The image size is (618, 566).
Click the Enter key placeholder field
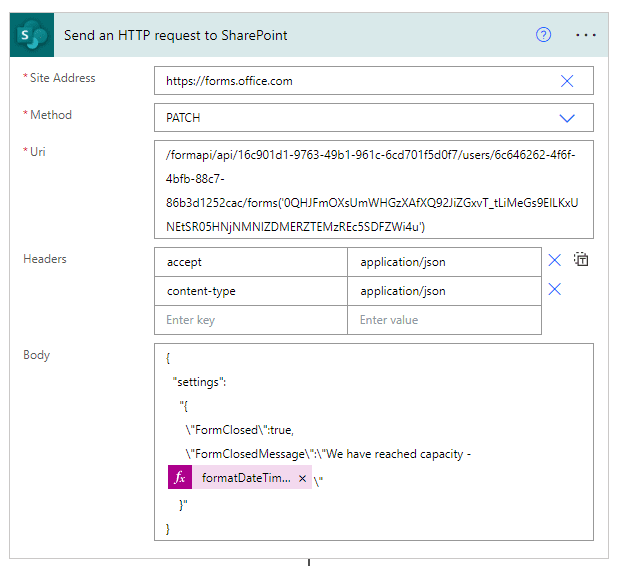(x=251, y=320)
